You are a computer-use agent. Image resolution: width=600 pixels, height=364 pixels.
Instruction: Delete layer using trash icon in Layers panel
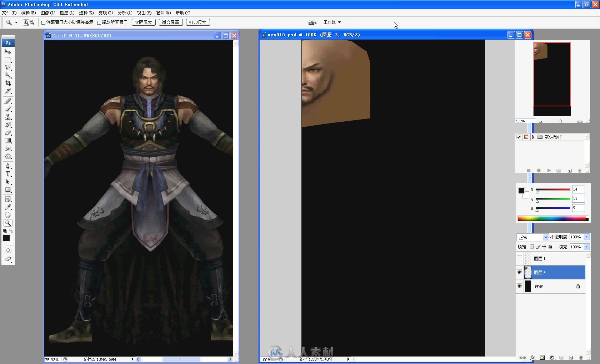(581, 358)
